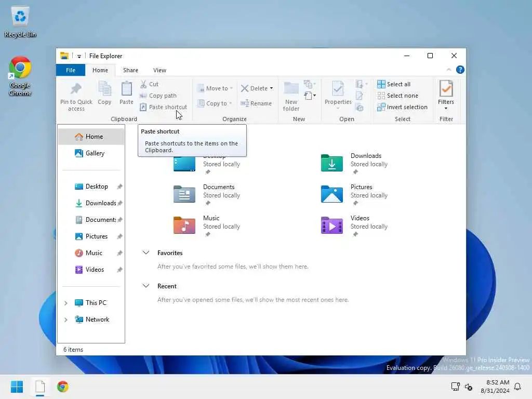The width and height of the screenshot is (532, 399).
Task: Open the notification bell in tray
Action: 518,387
